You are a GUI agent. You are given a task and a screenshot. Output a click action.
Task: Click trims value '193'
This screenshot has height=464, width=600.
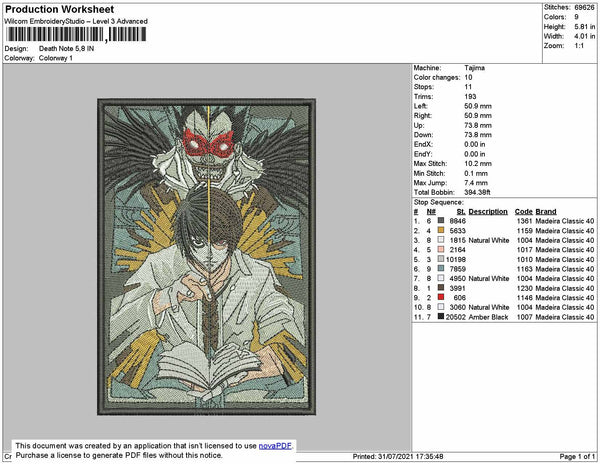pyautogui.click(x=470, y=96)
